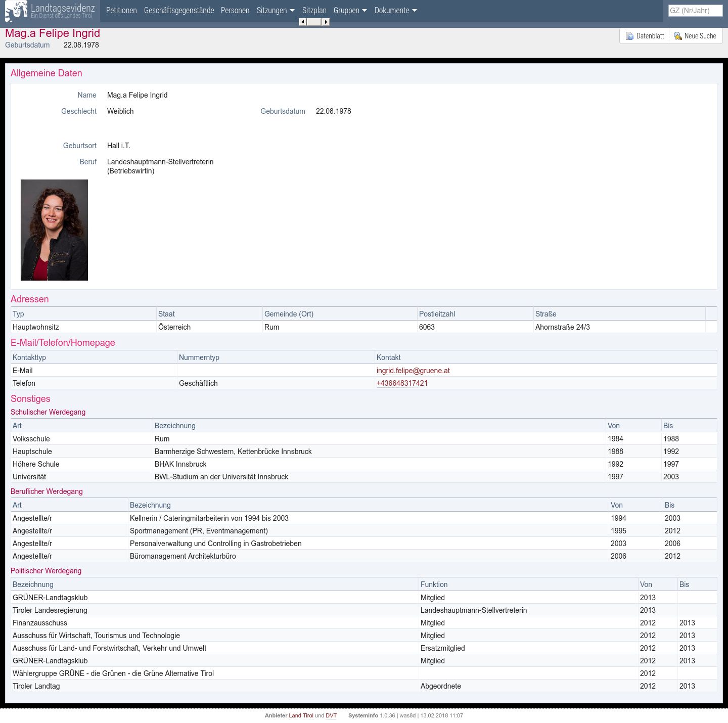
Task: Click the gender value Weiblich
Action: (120, 111)
